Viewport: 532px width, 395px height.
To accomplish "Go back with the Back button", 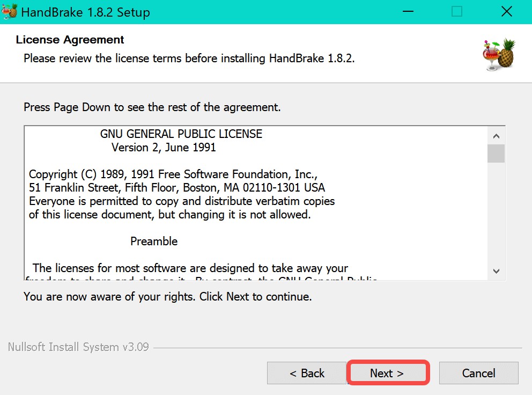I will coord(307,373).
